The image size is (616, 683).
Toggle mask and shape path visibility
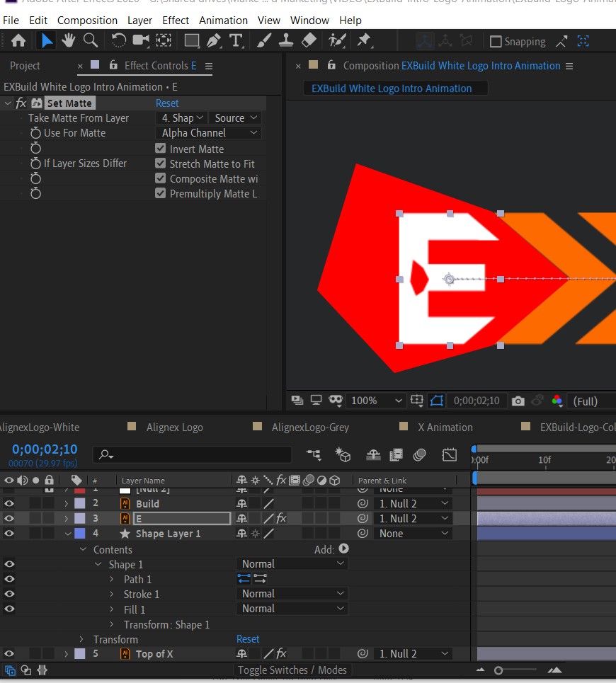(x=437, y=401)
